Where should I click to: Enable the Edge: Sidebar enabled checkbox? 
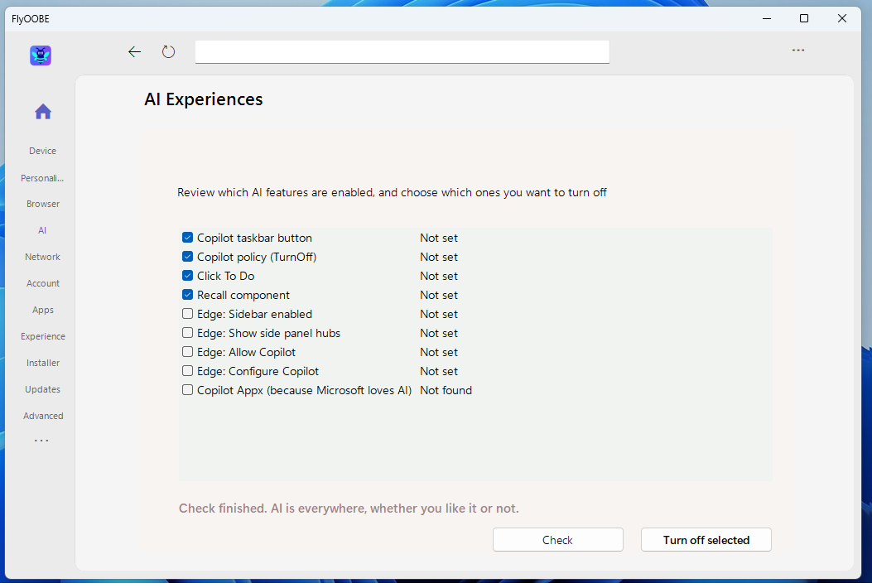coord(188,314)
